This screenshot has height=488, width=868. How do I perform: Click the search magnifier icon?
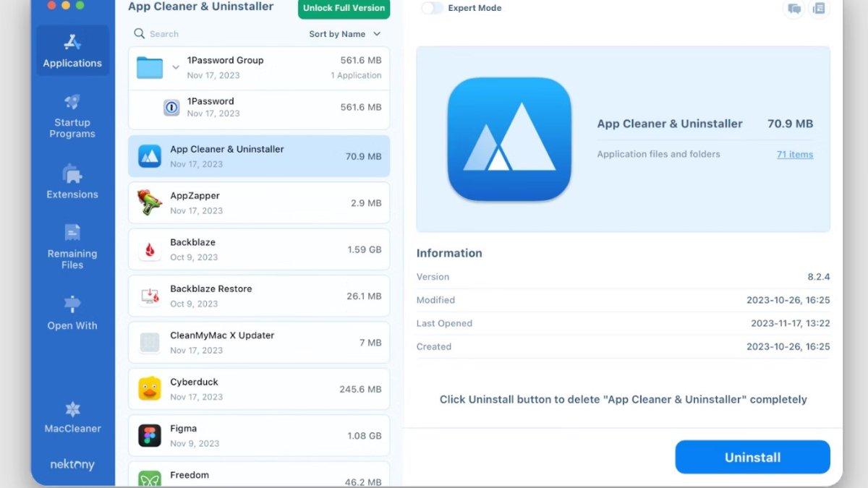139,33
